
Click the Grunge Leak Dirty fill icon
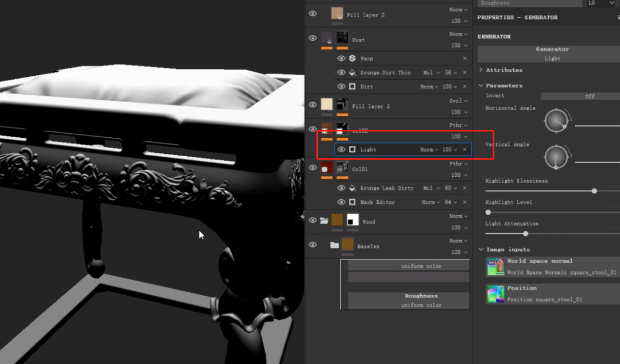(352, 188)
